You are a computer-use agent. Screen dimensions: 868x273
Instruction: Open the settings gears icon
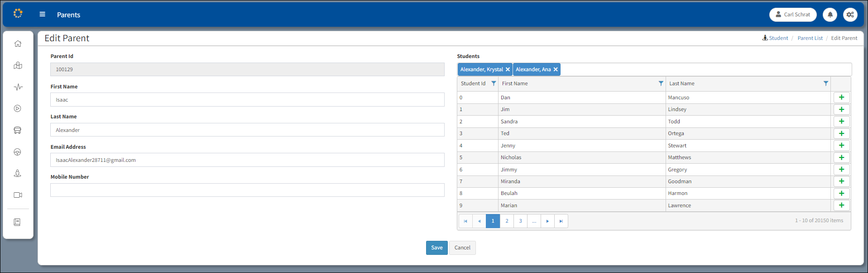point(850,15)
